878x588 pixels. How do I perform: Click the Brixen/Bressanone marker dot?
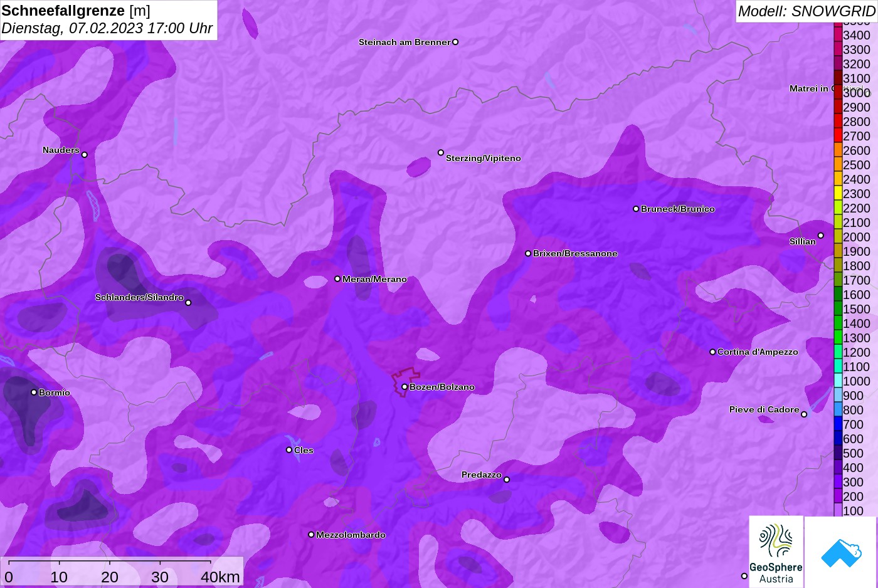(x=528, y=253)
